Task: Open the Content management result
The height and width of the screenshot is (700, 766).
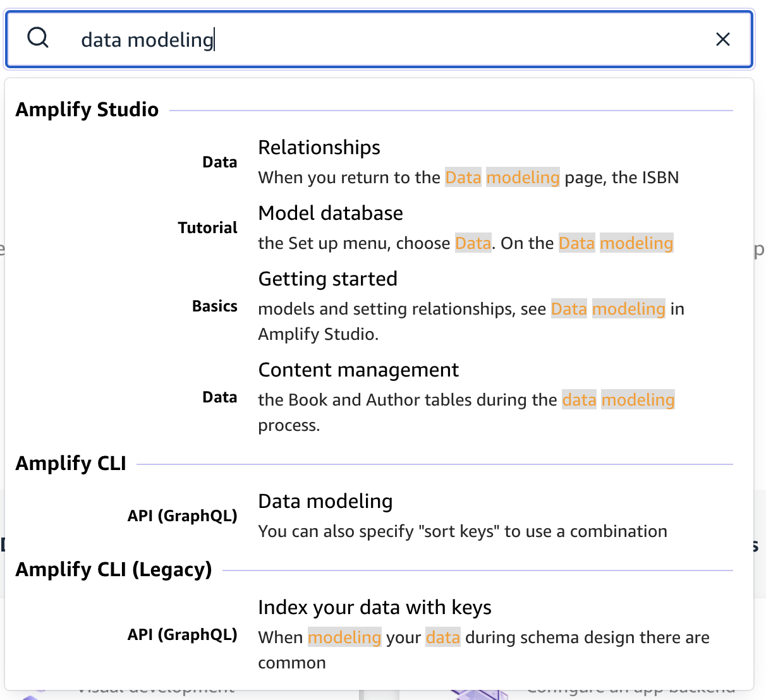Action: pos(358,370)
